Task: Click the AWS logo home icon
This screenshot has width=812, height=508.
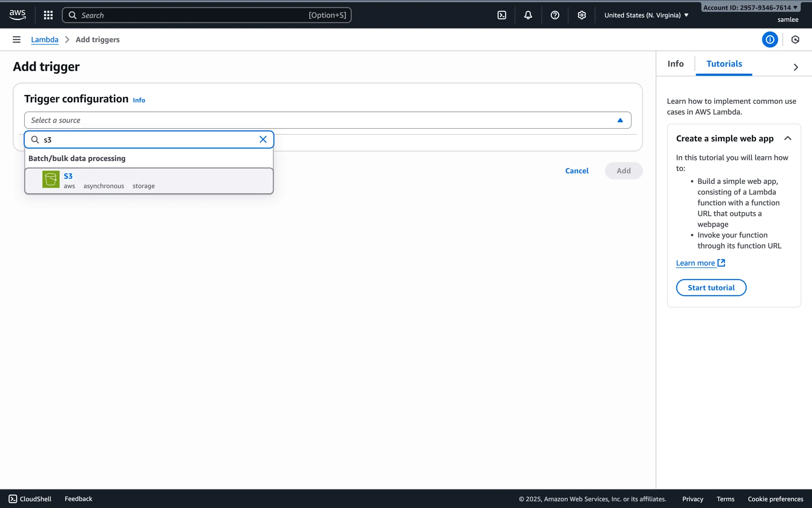Action: (17, 15)
